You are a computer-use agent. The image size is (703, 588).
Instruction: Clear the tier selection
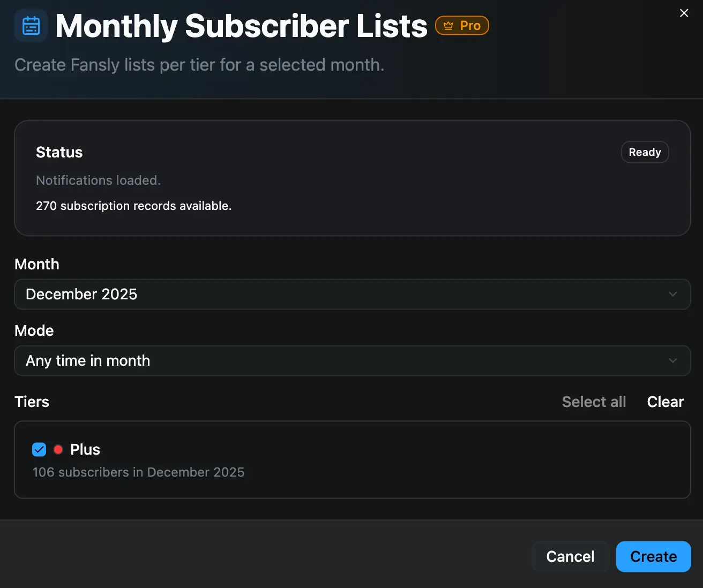pyautogui.click(x=665, y=402)
